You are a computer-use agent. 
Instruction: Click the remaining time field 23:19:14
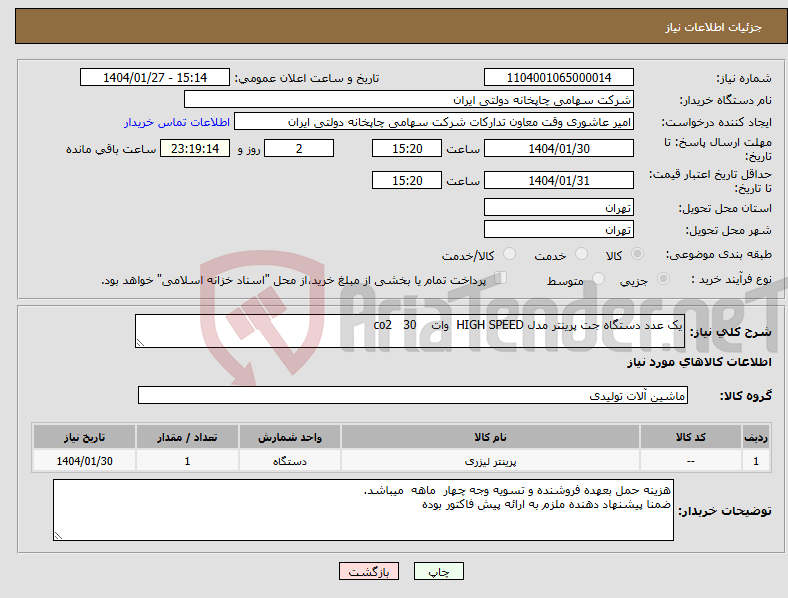click(x=195, y=148)
